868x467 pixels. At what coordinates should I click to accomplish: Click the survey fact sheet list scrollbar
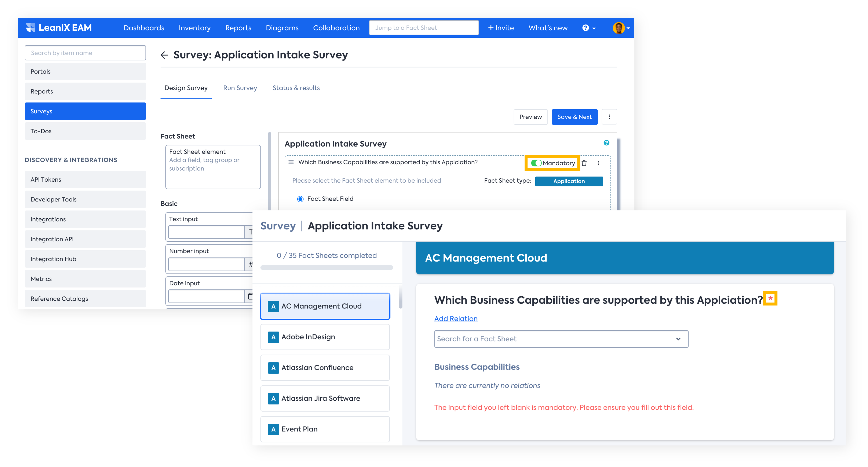click(x=400, y=297)
